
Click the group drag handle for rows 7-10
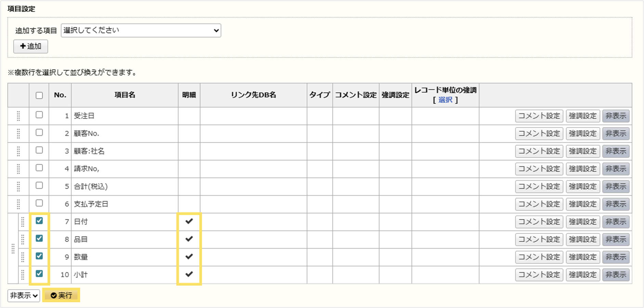[13, 248]
